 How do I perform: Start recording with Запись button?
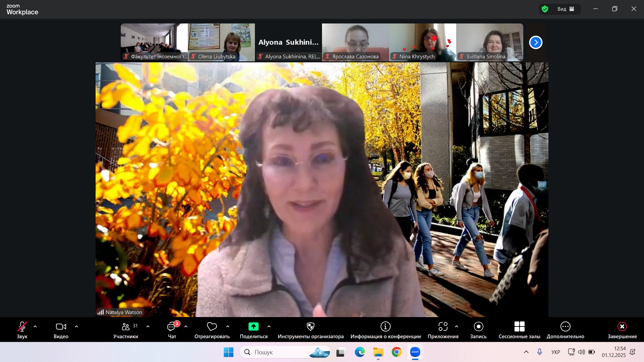(x=478, y=326)
